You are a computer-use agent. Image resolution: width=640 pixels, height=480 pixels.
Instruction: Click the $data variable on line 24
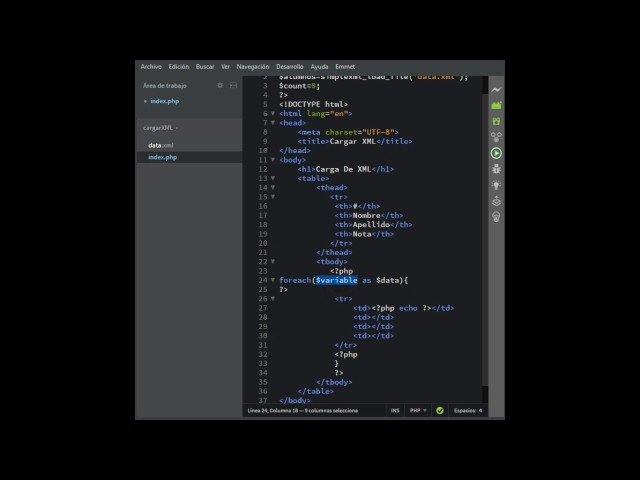pos(387,280)
